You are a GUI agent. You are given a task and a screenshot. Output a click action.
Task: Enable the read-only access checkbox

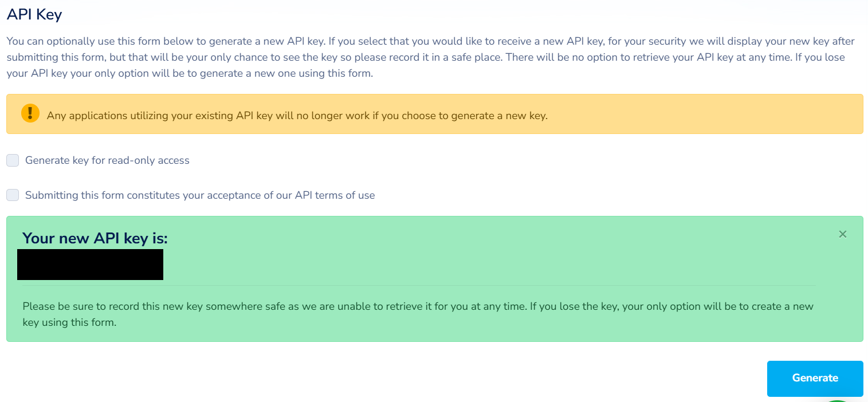[13, 160]
